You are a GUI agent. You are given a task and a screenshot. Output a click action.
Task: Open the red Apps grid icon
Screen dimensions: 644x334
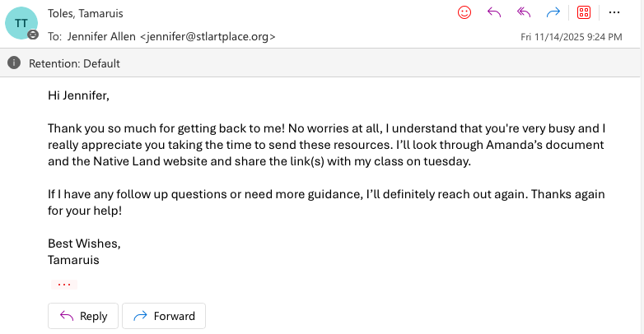click(x=584, y=12)
